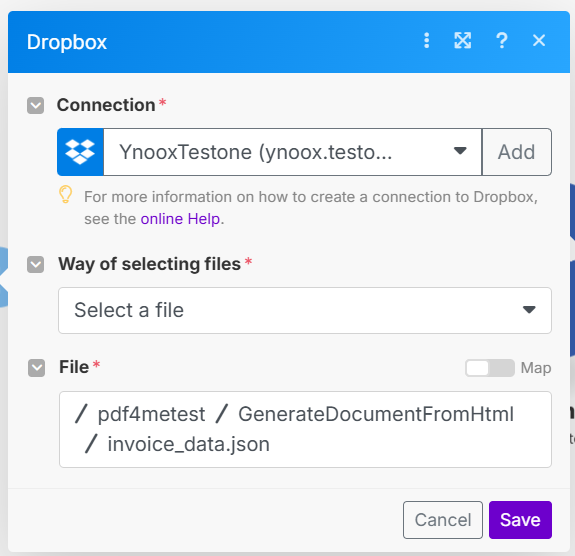Image resolution: width=575 pixels, height=556 pixels.
Task: Open the question mark help icon
Action: 502,40
